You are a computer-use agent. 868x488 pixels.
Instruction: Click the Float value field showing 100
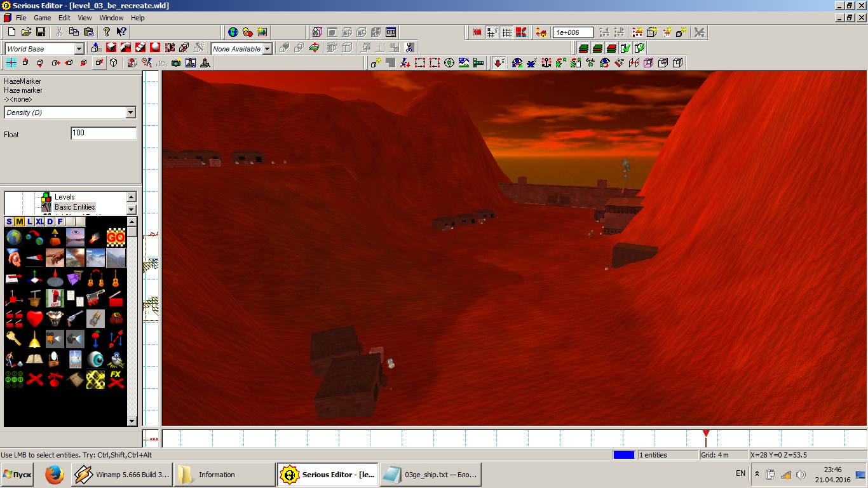(104, 133)
